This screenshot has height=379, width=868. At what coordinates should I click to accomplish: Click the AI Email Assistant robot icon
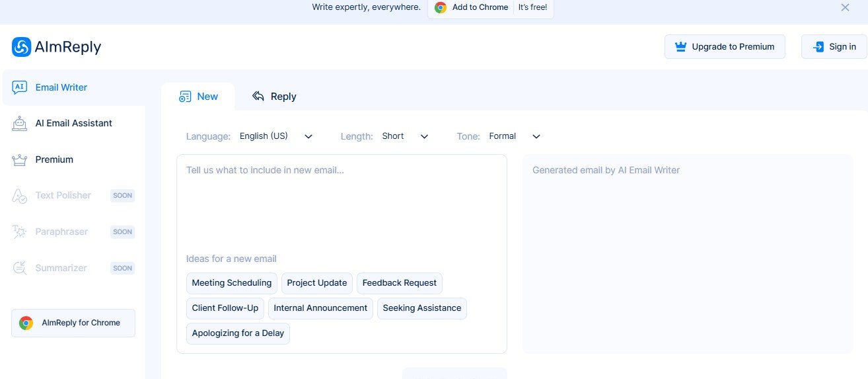click(x=20, y=124)
